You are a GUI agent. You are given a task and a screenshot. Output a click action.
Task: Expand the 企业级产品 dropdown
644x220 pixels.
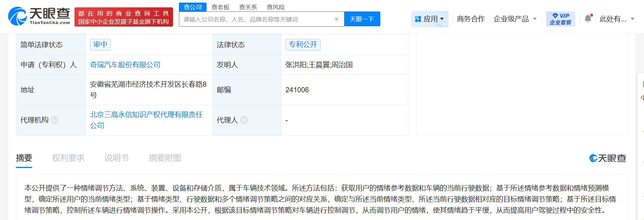535,19
